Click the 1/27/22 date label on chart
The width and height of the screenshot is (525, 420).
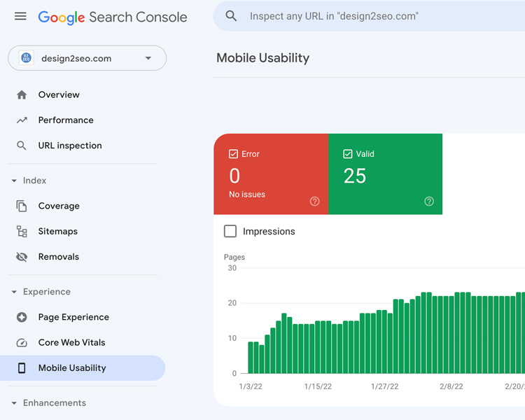pos(385,386)
